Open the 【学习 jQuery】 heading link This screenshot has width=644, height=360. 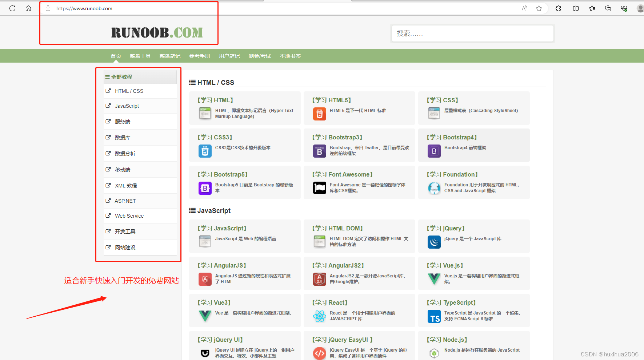tap(446, 228)
